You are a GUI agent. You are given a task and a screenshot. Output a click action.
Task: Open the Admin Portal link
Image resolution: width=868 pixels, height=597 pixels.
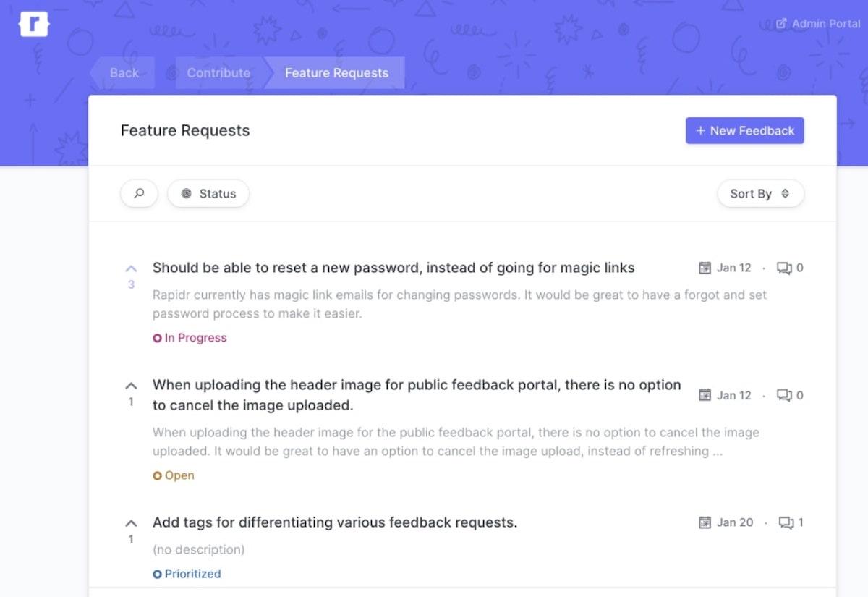coord(818,24)
